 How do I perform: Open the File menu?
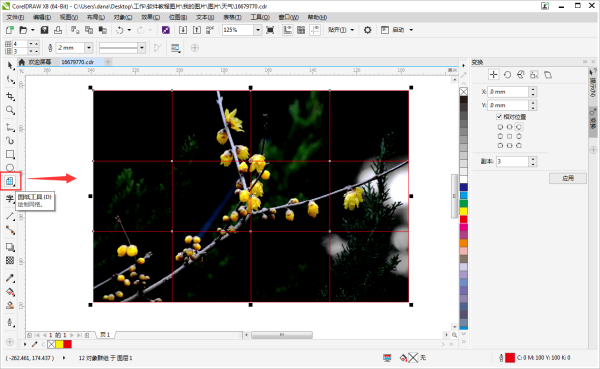point(15,17)
